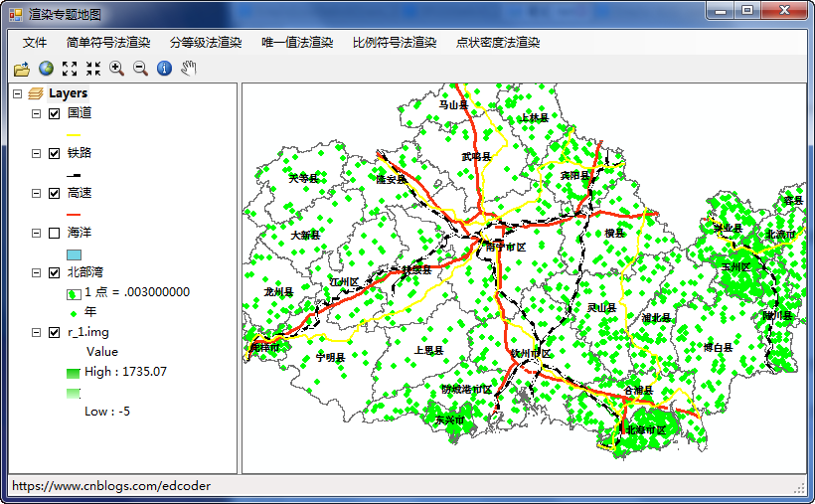Collapse the Layers root node
The width and height of the screenshot is (815, 504).
(17, 93)
